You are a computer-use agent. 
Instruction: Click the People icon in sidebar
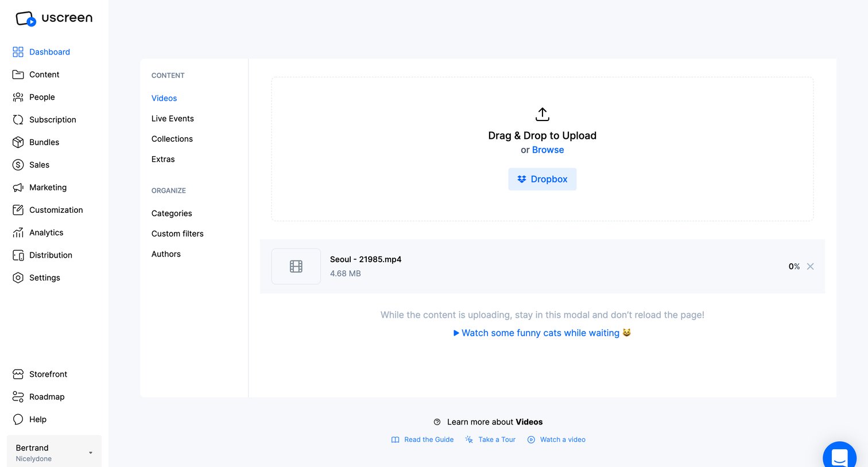pos(18,97)
